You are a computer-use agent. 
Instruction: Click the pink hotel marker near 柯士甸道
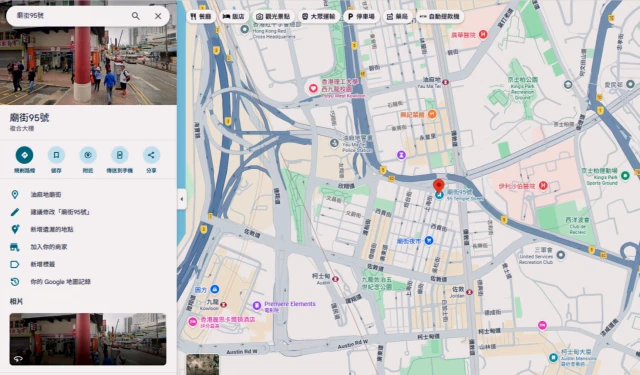point(542,325)
